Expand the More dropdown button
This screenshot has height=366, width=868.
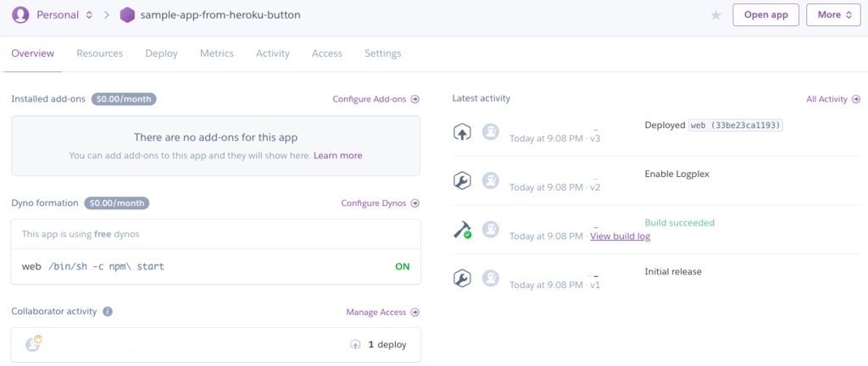[x=833, y=15]
